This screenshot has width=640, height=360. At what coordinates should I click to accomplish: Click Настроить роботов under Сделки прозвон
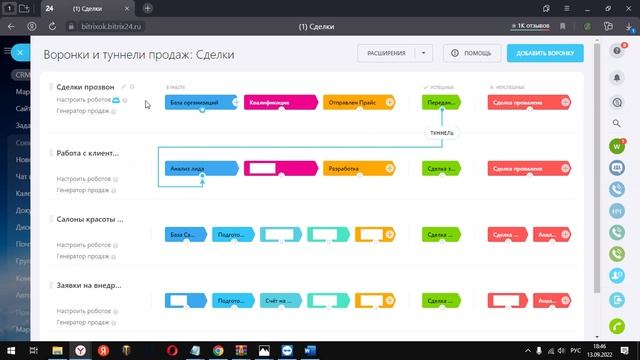83,100
